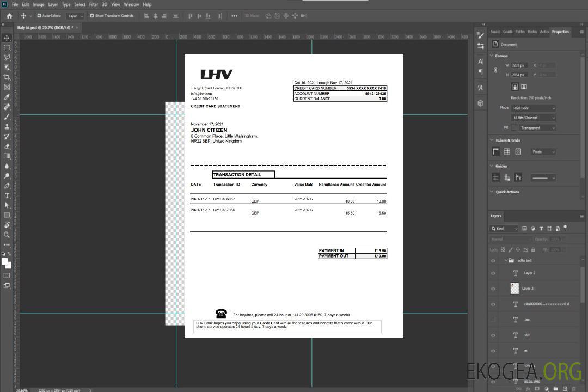Open the Brush Settings panel icon
Image resolution: width=588 pixels, height=392 pixels.
(x=481, y=35)
